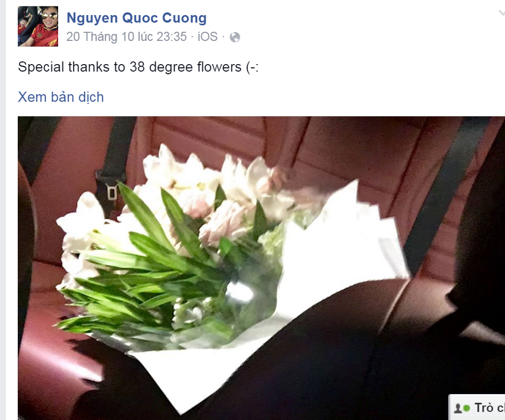
Task: Open the Trò chuyện chat tab
Action: coord(478,408)
